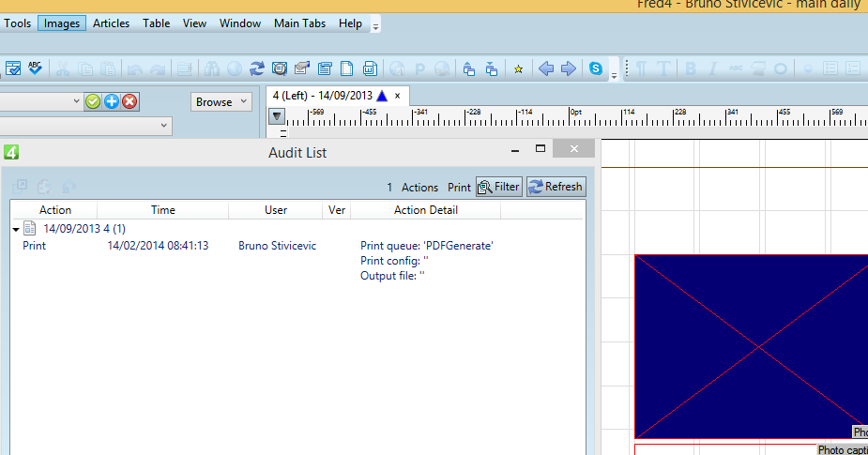This screenshot has width=868, height=455.
Task: Click the blue plus add button
Action: click(x=112, y=101)
